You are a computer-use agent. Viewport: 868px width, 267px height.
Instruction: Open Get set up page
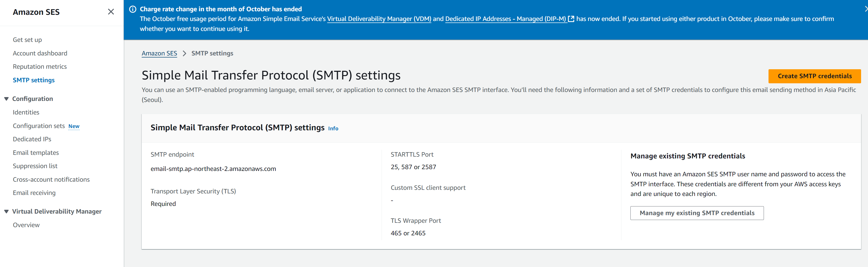point(27,40)
